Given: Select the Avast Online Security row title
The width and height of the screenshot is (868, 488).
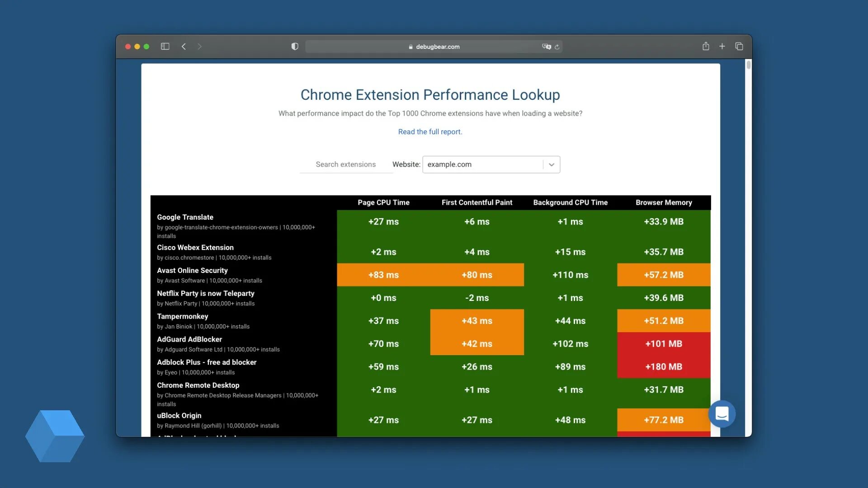Looking at the screenshot, I should 192,270.
